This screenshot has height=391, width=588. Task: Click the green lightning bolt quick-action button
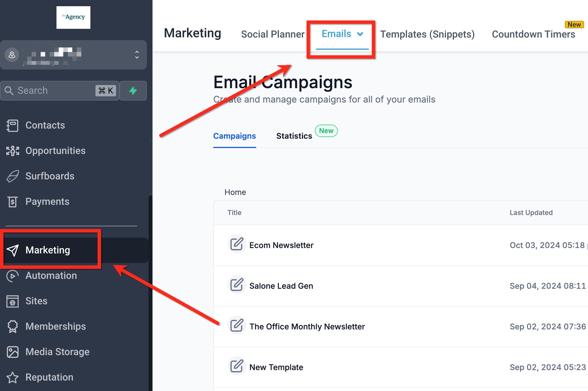pos(133,91)
